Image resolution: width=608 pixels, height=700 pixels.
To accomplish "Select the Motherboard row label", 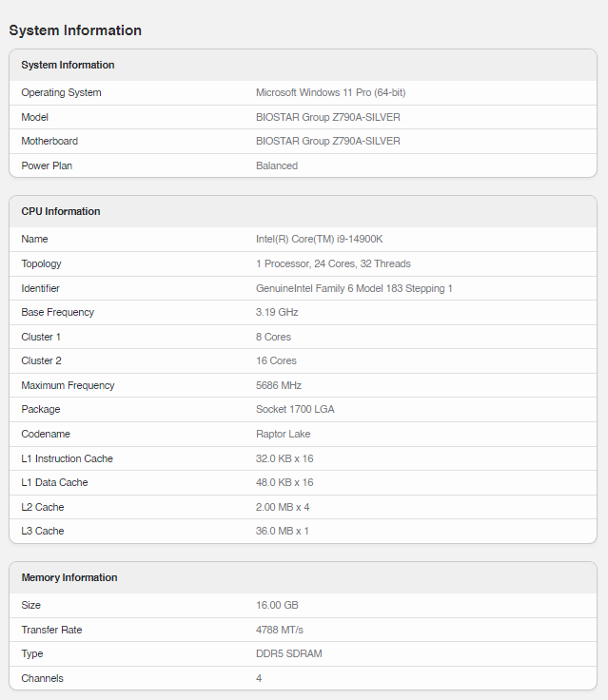I will [49, 141].
